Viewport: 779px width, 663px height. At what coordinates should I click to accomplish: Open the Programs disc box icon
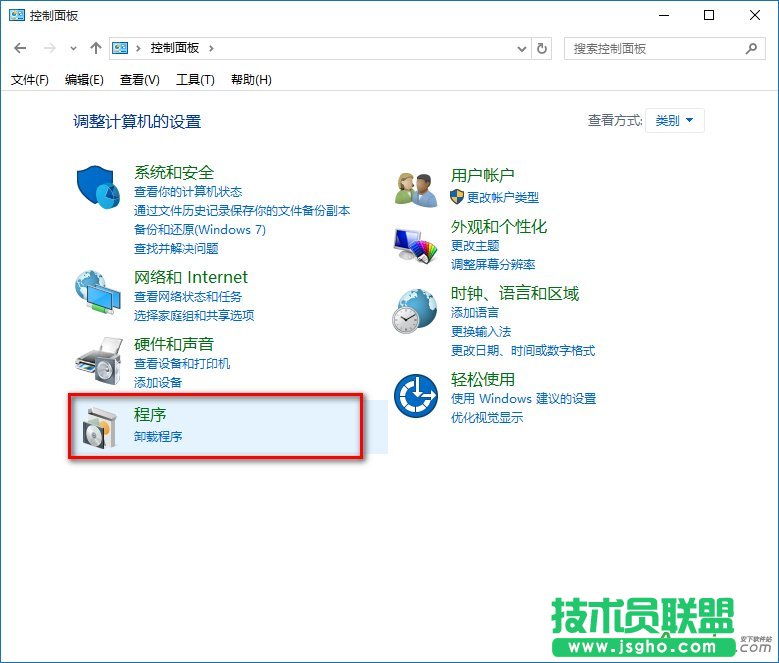pos(99,427)
